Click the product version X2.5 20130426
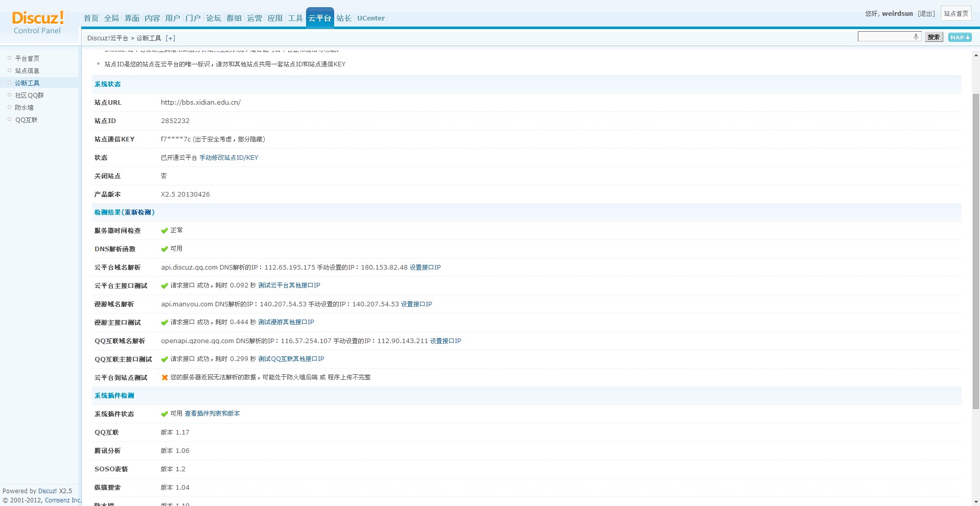The width and height of the screenshot is (980, 506). pyautogui.click(x=185, y=195)
